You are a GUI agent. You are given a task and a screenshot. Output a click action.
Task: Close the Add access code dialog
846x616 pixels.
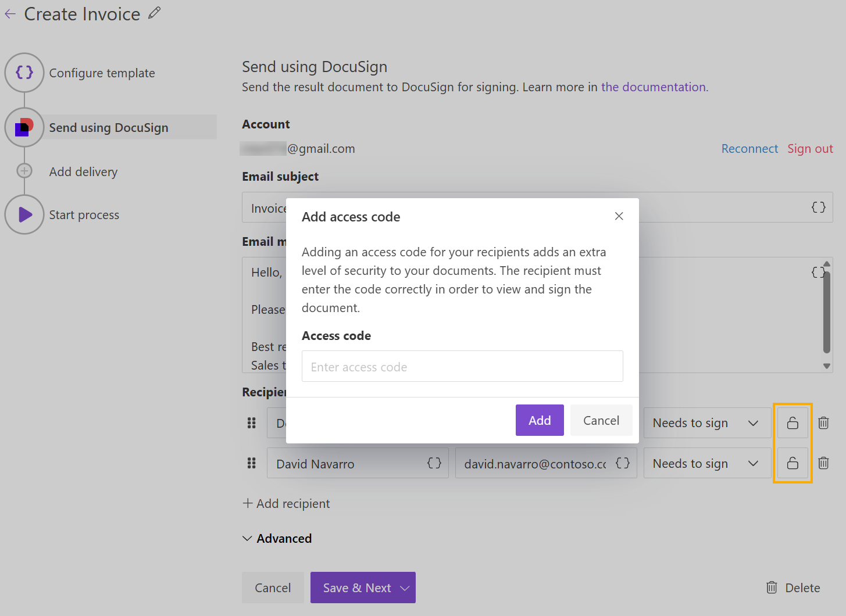coord(619,216)
